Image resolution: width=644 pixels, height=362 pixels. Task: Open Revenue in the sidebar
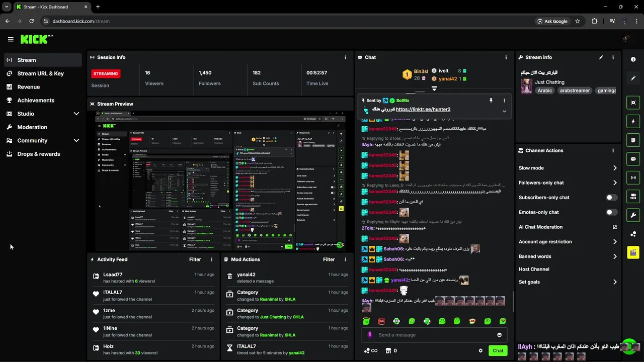click(42, 87)
